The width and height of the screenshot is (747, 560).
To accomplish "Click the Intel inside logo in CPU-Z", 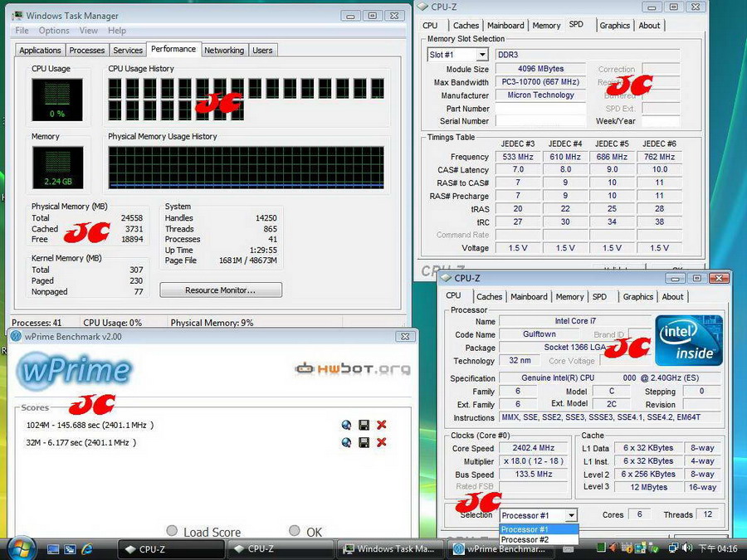I will tap(689, 340).
